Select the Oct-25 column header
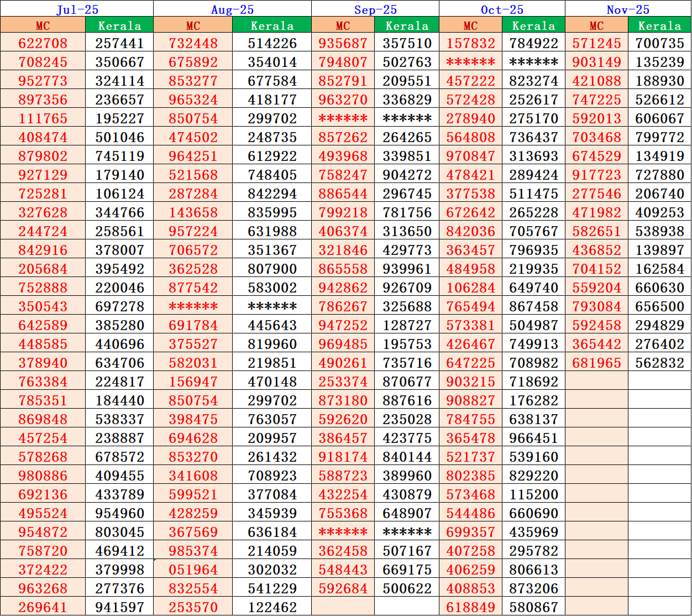692x616 pixels. [x=501, y=9]
